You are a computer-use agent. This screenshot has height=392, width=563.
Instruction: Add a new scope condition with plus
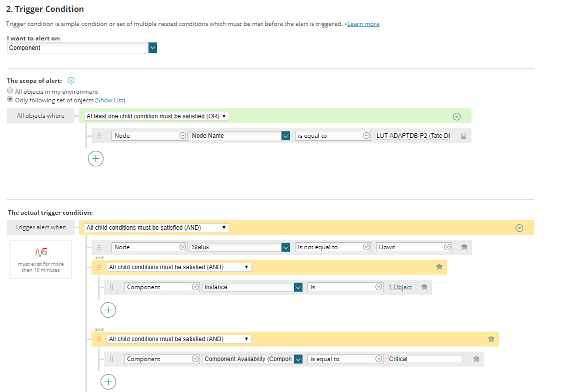(96, 158)
